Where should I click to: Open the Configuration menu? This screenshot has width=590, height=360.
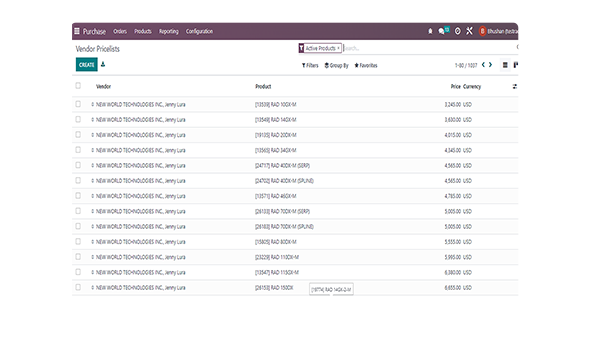pos(199,31)
